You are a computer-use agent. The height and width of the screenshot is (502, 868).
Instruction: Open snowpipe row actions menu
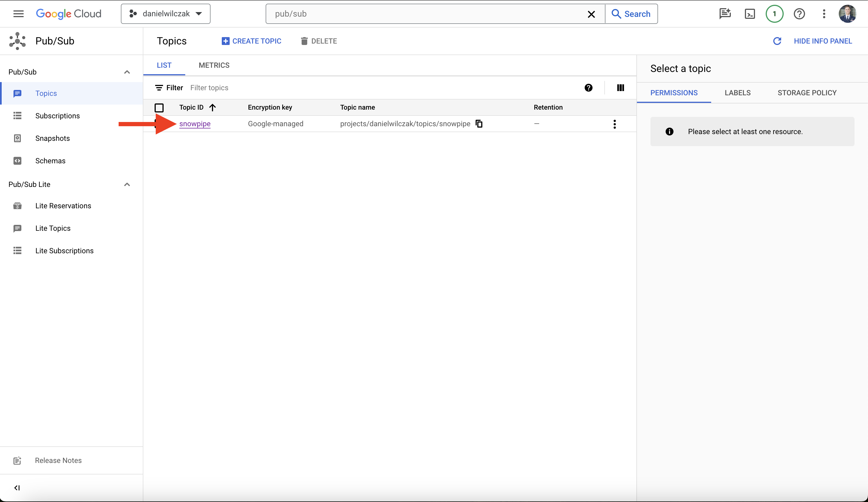pos(614,124)
